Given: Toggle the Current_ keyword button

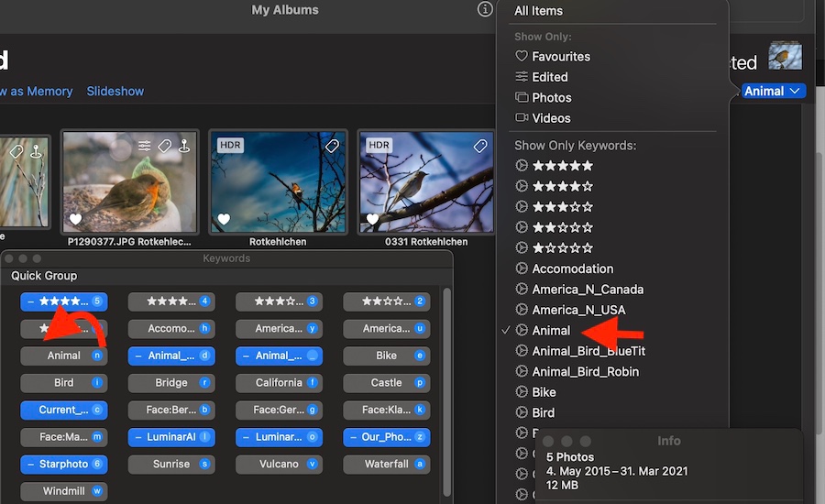Looking at the screenshot, I should [63, 410].
